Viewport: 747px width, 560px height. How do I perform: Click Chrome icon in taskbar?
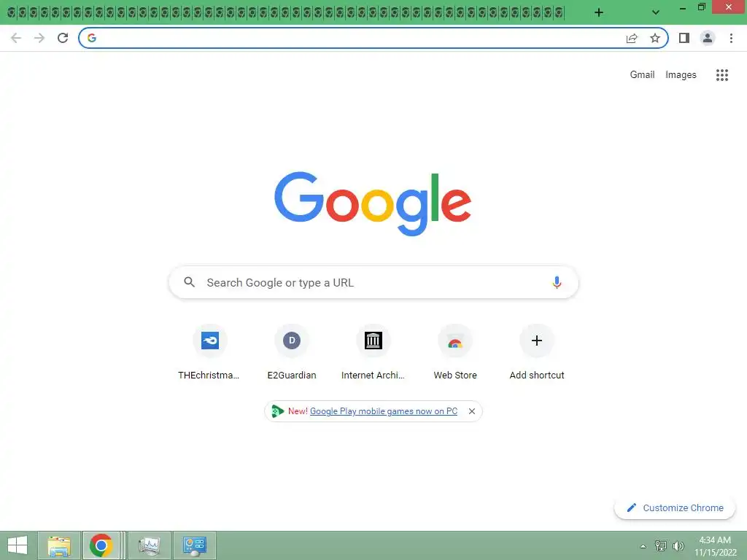coord(101,545)
